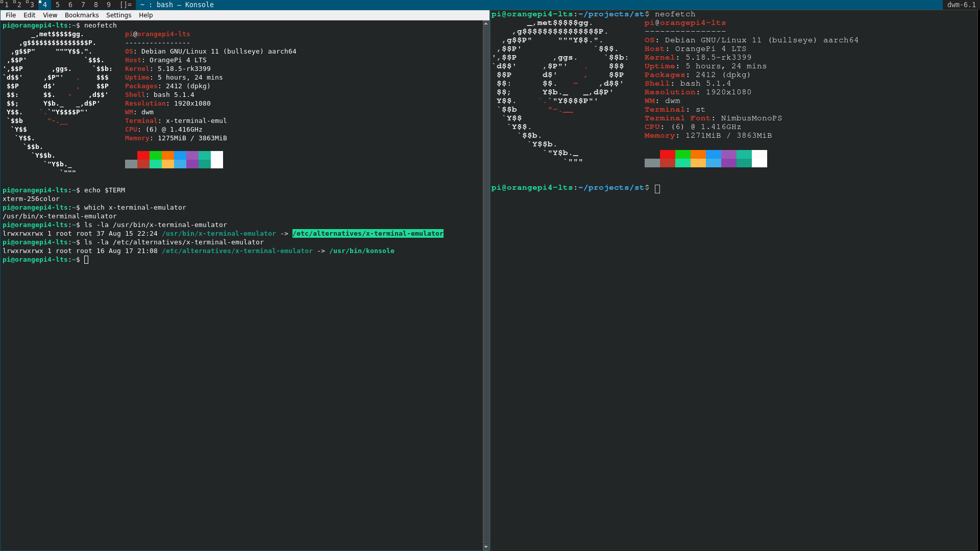980x551 pixels.
Task: Switch to dwm tag 8
Action: [x=95, y=5]
